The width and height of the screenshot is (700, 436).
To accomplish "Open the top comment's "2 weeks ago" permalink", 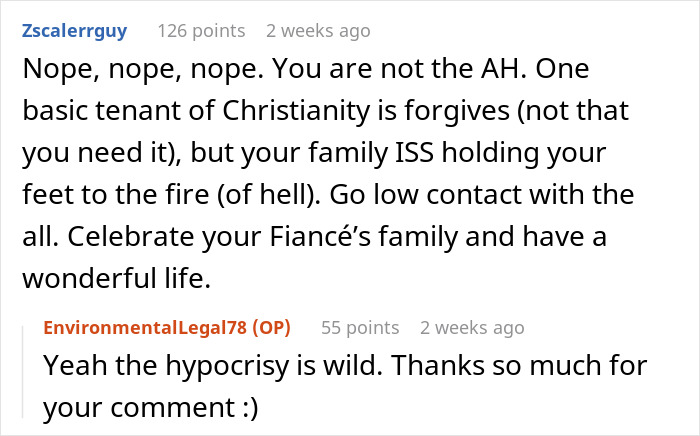I will (x=319, y=31).
